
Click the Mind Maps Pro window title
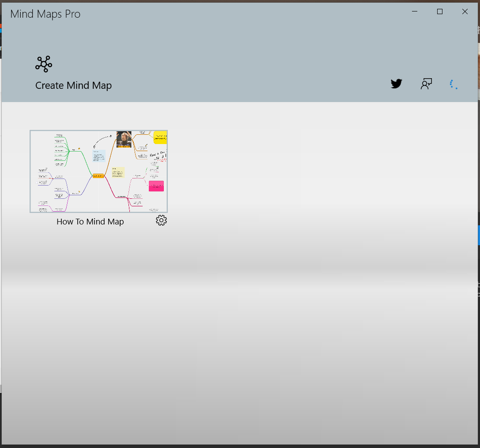coord(45,14)
